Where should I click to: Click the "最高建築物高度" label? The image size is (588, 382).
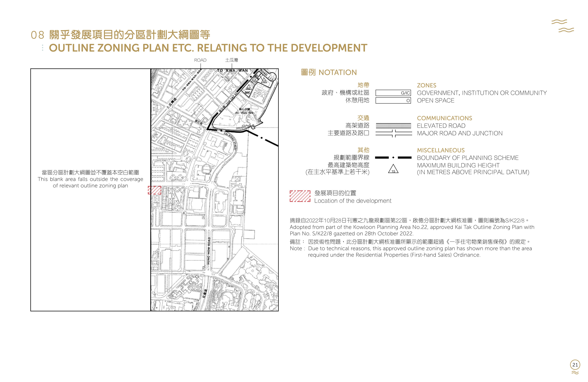coord(349,165)
